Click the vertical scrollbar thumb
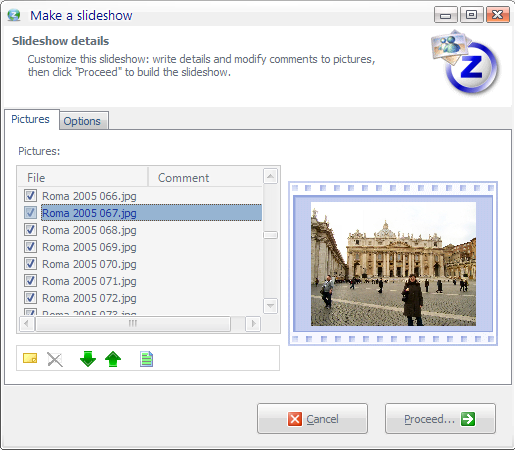This screenshot has width=515, height=450. coord(270,235)
